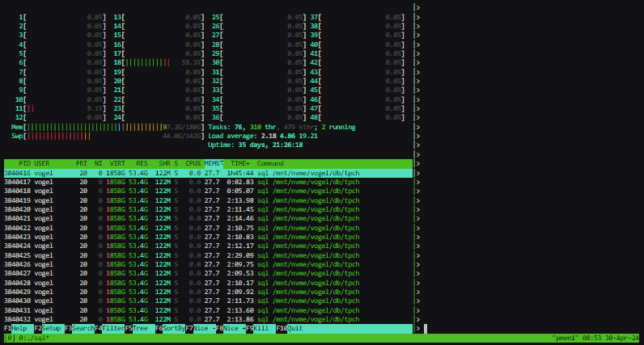644x345 pixels.
Task: Click the 08:53 30-Apr-24 clock in tmux bar
Action: pyautogui.click(x=611, y=338)
